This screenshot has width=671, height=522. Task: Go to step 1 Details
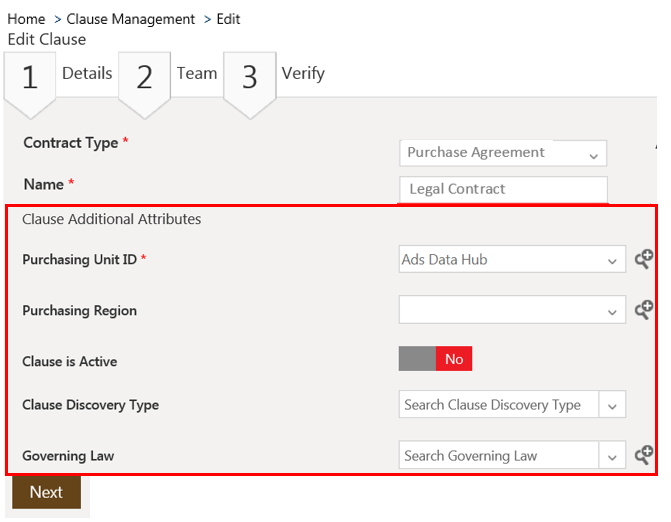pyautogui.click(x=30, y=77)
